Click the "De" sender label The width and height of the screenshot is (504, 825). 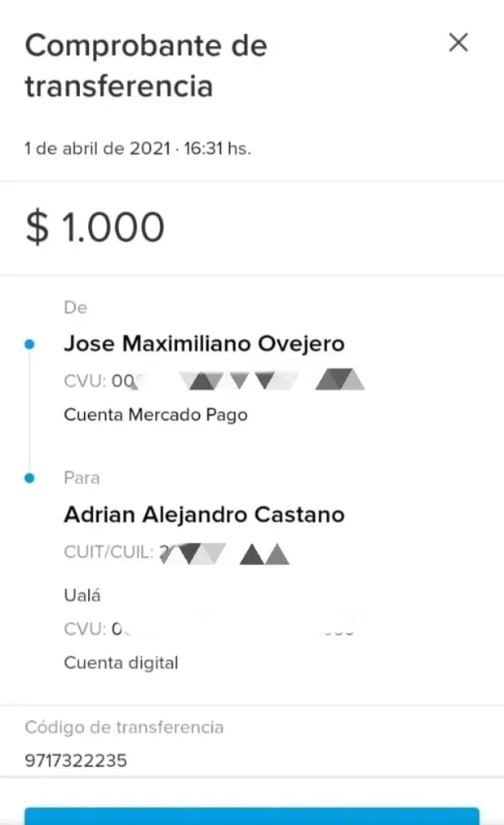click(76, 307)
